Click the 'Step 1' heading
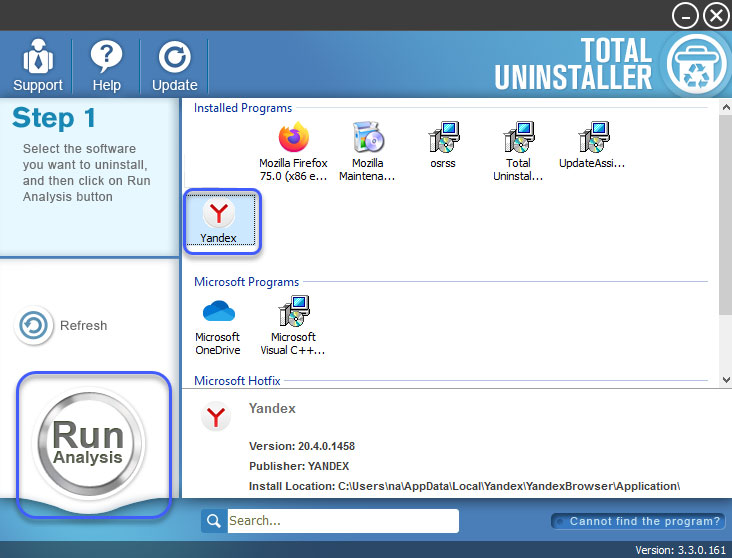Viewport: 732px width, 558px height. coord(54,118)
